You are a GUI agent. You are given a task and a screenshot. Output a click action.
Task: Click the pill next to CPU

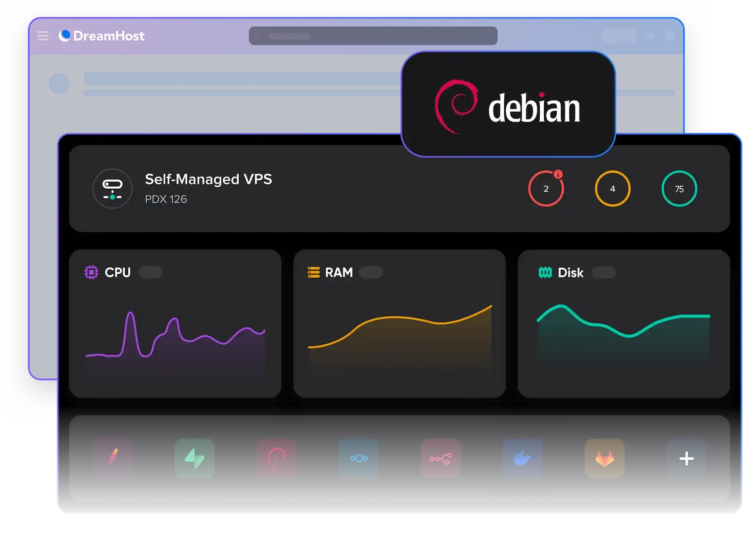pyautogui.click(x=150, y=272)
